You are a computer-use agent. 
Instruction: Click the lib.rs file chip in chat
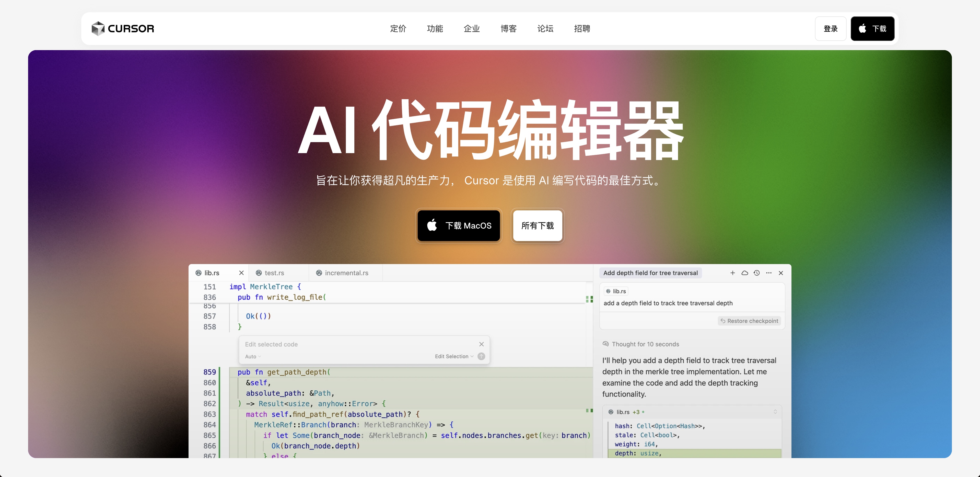point(616,291)
